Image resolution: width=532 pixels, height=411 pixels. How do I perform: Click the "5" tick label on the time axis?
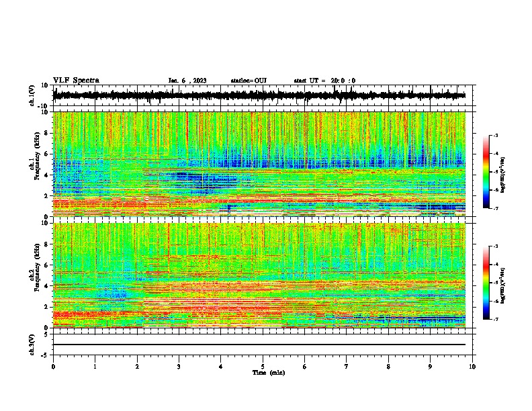263,367
